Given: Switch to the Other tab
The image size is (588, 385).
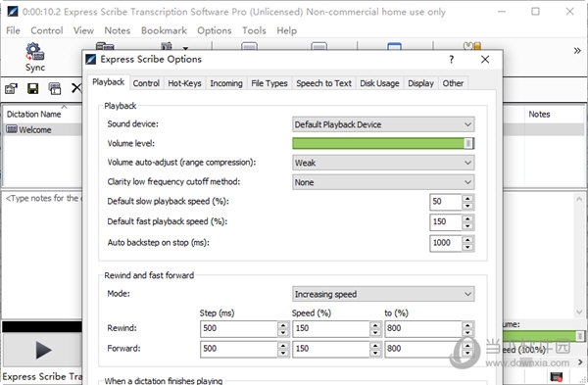Looking at the screenshot, I should click(x=453, y=83).
